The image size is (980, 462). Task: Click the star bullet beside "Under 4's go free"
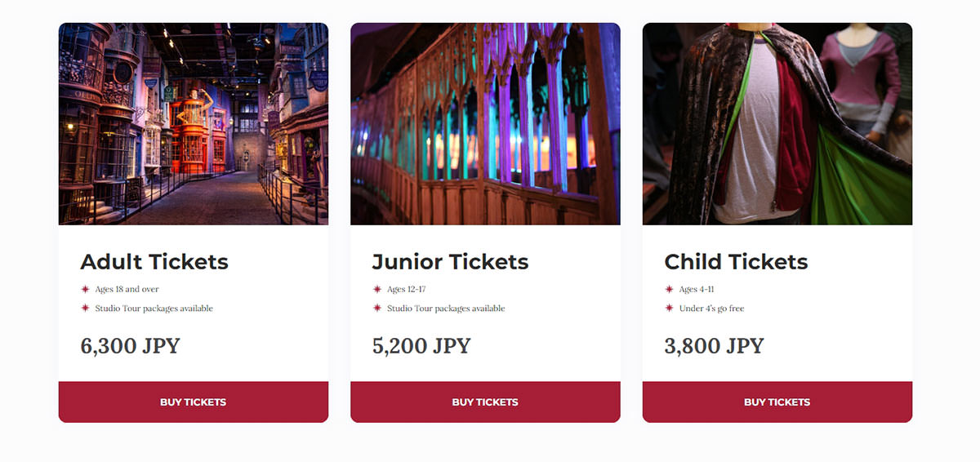[x=670, y=309]
